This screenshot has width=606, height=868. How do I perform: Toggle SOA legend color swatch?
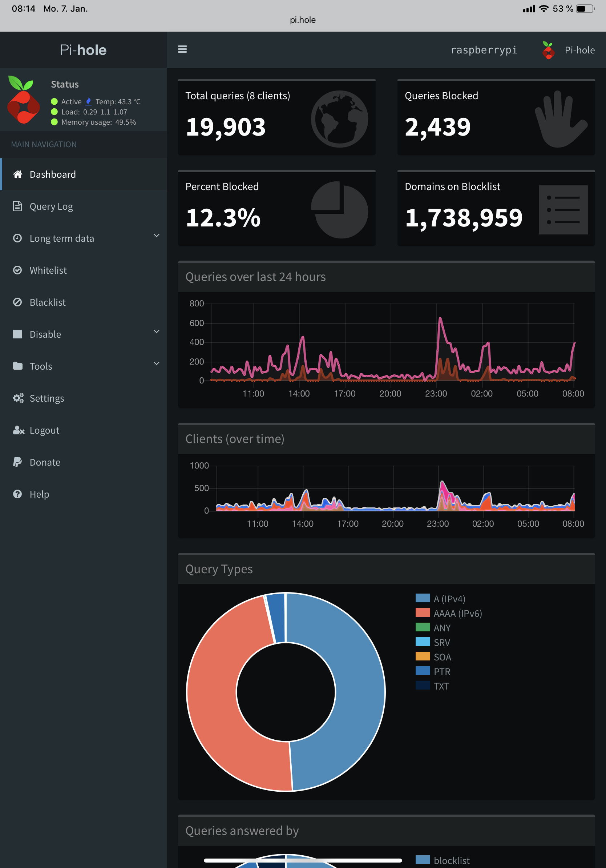(423, 656)
